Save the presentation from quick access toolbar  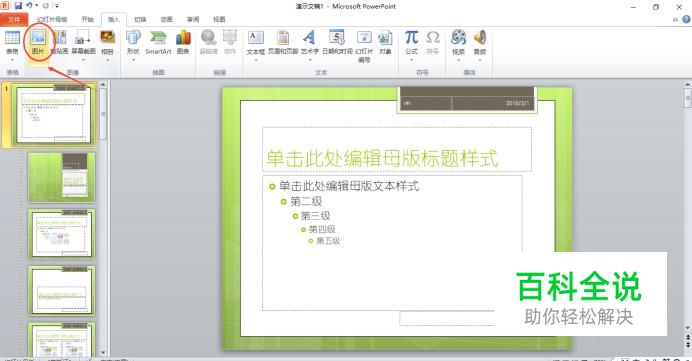pos(18,6)
